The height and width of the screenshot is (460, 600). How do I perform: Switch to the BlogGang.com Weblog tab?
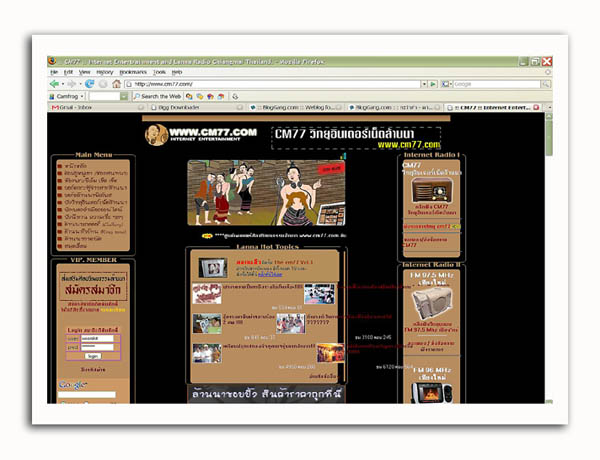[295, 108]
